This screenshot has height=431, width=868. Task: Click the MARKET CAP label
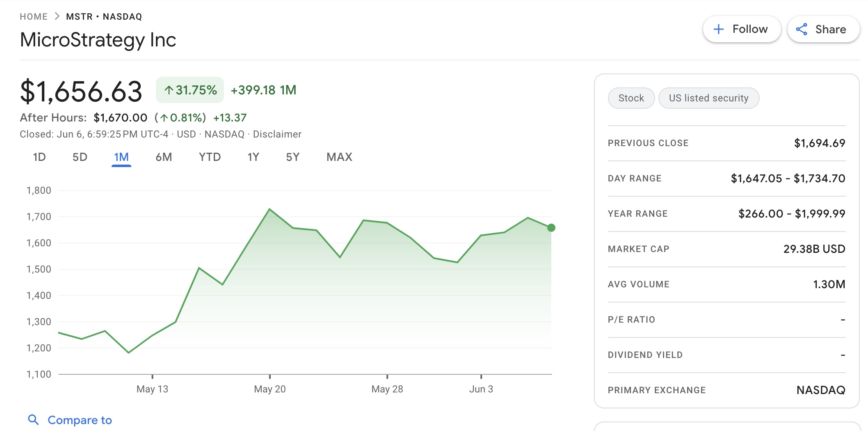click(x=639, y=249)
